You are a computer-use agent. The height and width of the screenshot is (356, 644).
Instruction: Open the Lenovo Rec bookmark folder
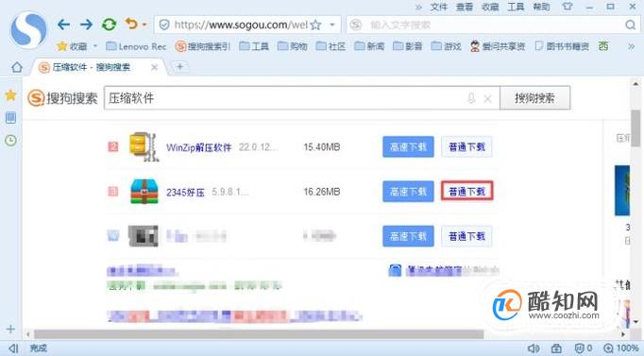tap(136, 46)
